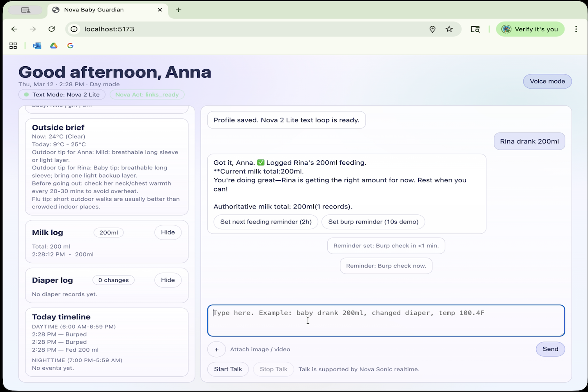Open the Google bookmark

71,46
